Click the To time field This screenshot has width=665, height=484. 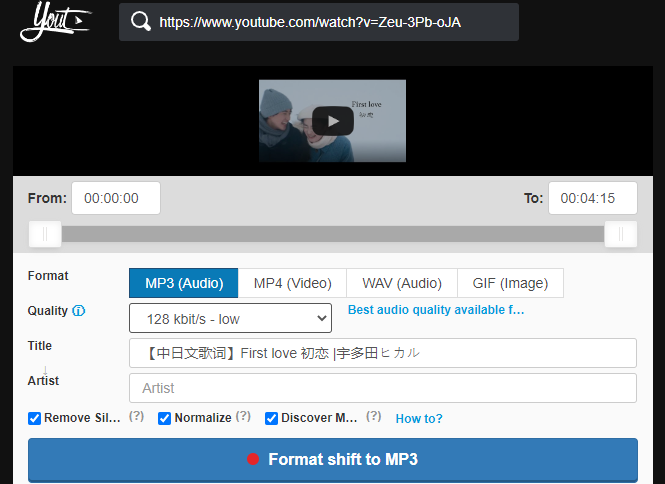[592, 198]
